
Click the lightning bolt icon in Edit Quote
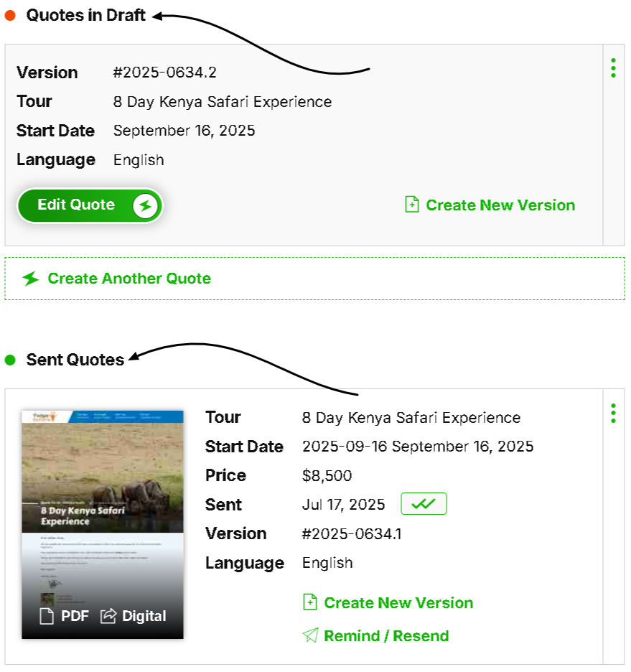(146, 206)
